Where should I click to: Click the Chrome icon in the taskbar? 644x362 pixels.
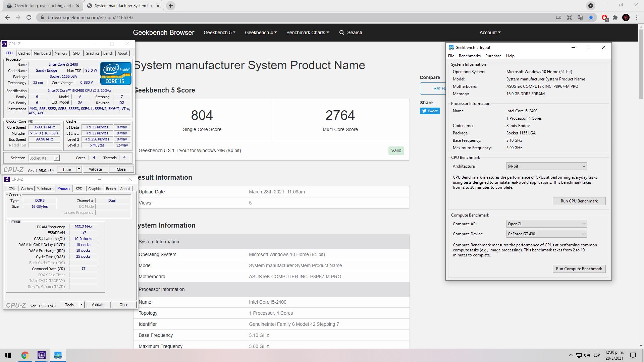25,355
